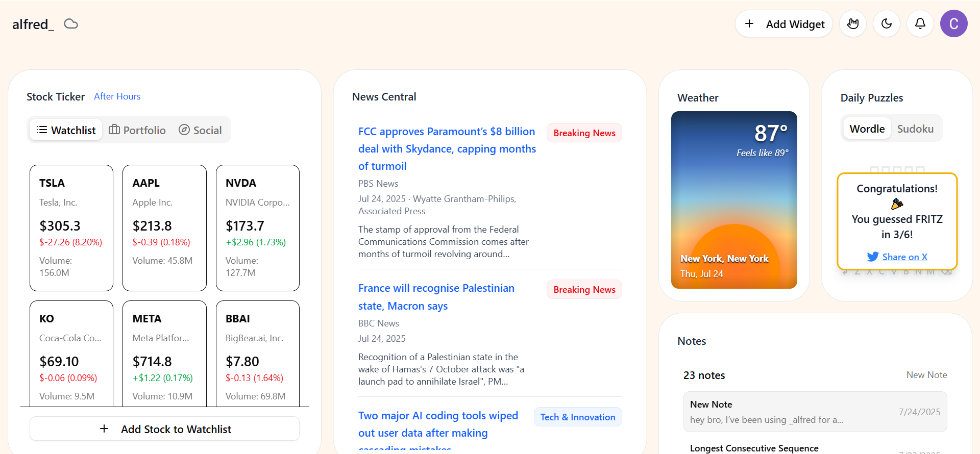Click the 87° temperature reading
The width and height of the screenshot is (980, 454).
click(771, 133)
